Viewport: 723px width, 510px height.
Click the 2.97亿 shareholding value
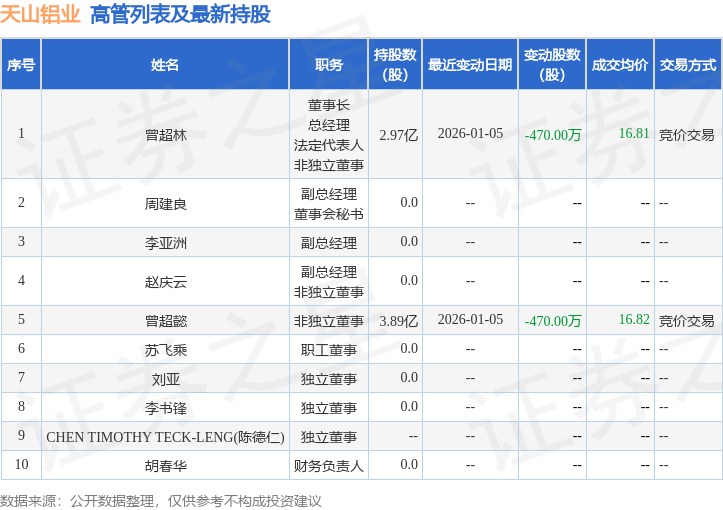point(398,135)
